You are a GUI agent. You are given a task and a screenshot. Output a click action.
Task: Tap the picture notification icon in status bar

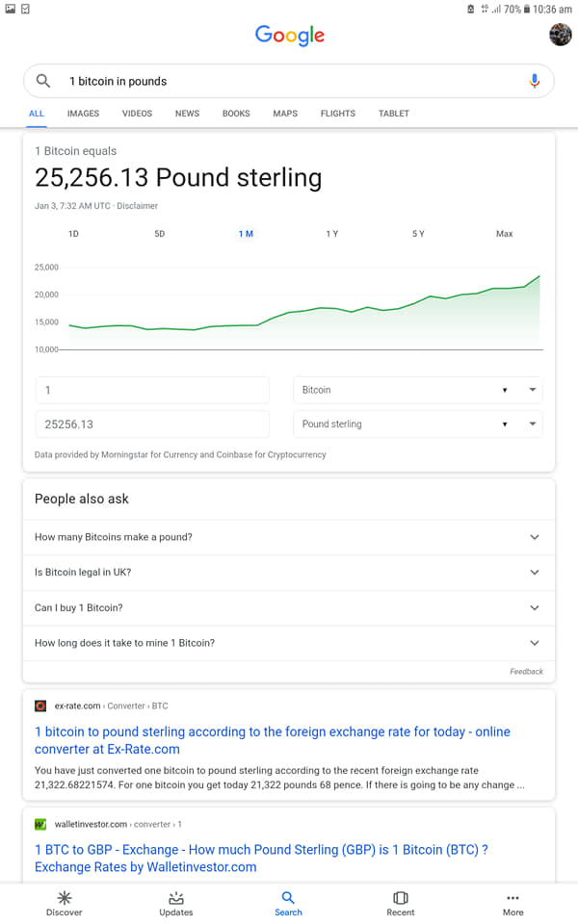tap(10, 9)
